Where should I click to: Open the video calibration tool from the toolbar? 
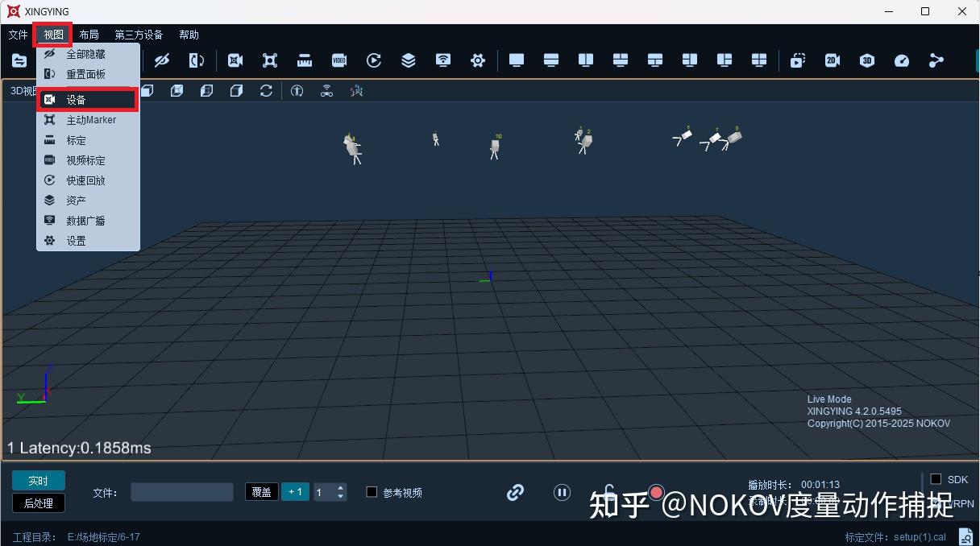pyautogui.click(x=338, y=60)
